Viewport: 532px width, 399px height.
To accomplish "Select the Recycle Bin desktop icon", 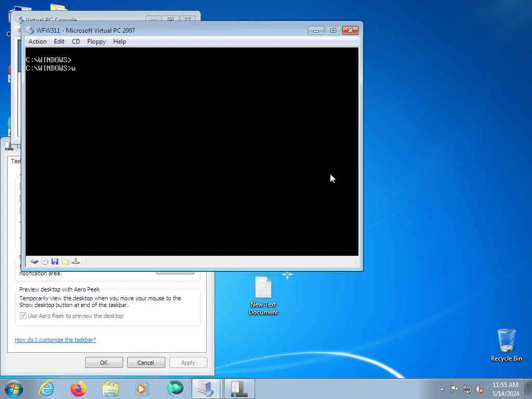I will tap(506, 345).
